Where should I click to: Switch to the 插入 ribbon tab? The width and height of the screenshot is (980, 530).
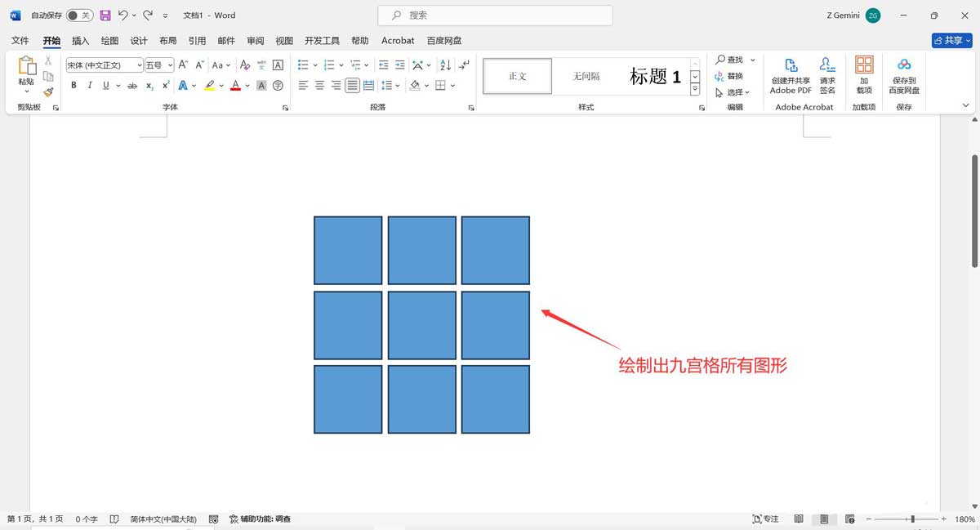[x=79, y=40]
